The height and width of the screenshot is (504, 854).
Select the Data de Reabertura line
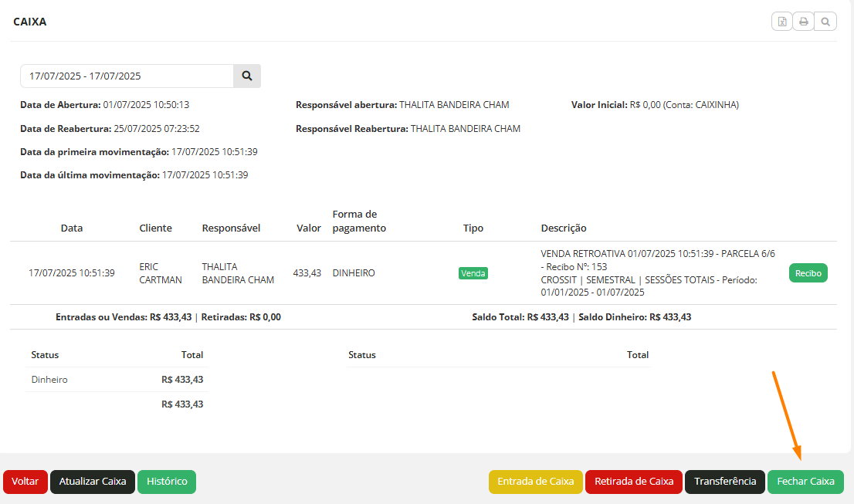coord(110,128)
